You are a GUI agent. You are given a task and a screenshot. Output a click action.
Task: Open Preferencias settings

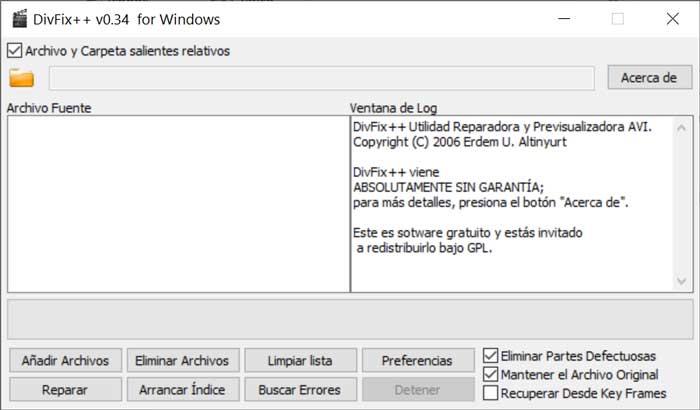click(x=418, y=360)
